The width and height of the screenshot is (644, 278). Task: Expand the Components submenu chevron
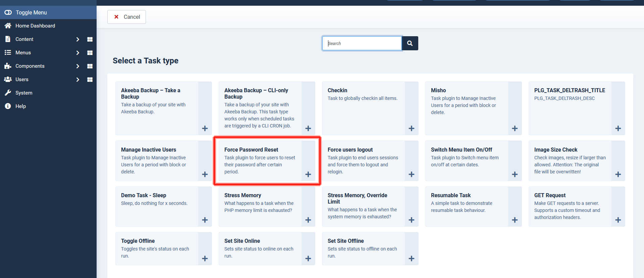coord(77,66)
